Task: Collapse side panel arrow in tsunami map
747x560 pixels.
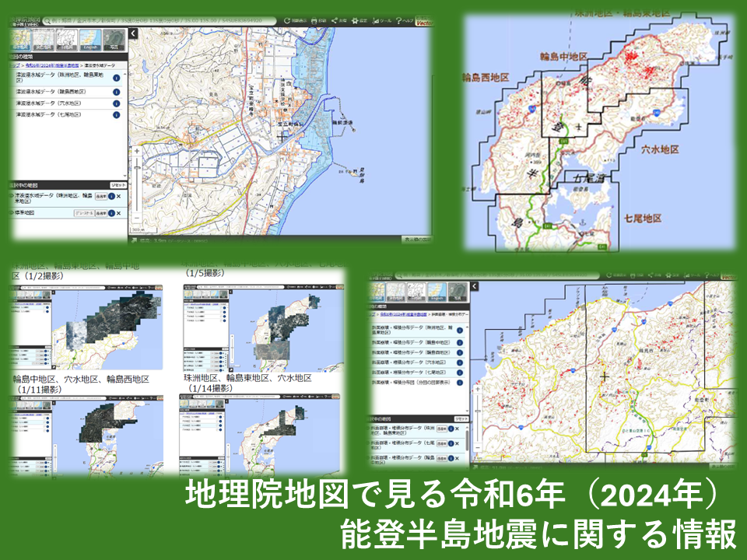Action: [133, 33]
